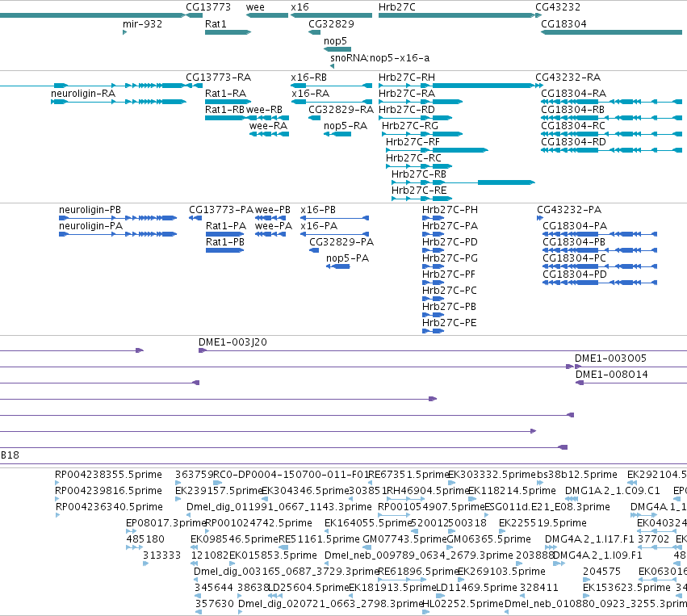Select transcript CG18304-RC
The height and width of the screenshot is (616, 687).
click(573, 126)
